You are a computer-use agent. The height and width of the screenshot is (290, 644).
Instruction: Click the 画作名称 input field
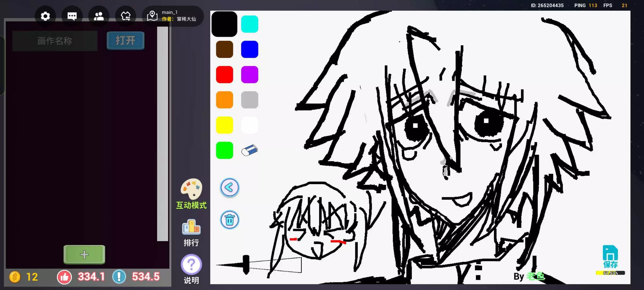click(x=55, y=41)
